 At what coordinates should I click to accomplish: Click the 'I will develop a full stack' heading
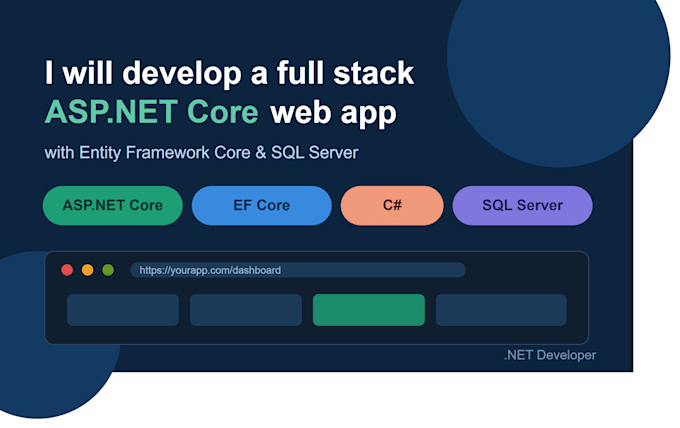[229, 73]
